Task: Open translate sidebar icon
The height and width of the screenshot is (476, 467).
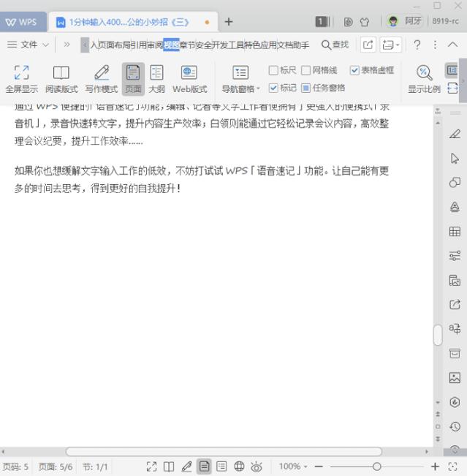Action: click(x=455, y=328)
